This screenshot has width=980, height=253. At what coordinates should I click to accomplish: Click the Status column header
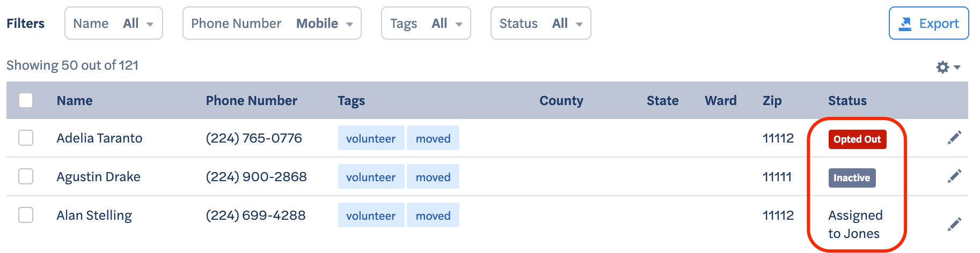pyautogui.click(x=847, y=100)
